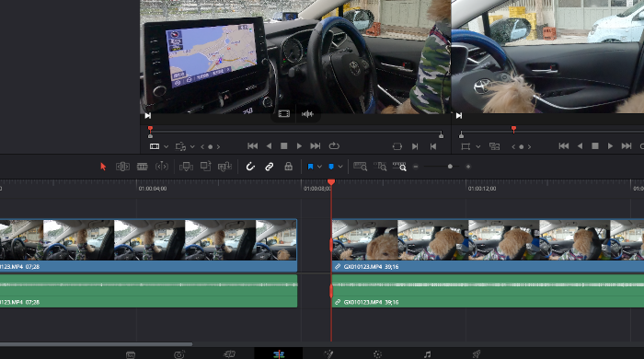
Task: Enable Position Lock padlock
Action: [289, 167]
